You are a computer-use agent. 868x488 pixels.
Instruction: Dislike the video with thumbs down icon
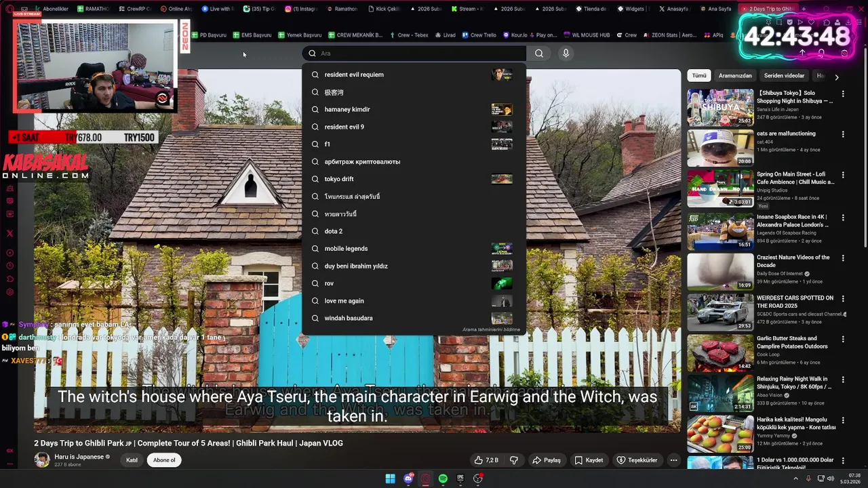[514, 460]
